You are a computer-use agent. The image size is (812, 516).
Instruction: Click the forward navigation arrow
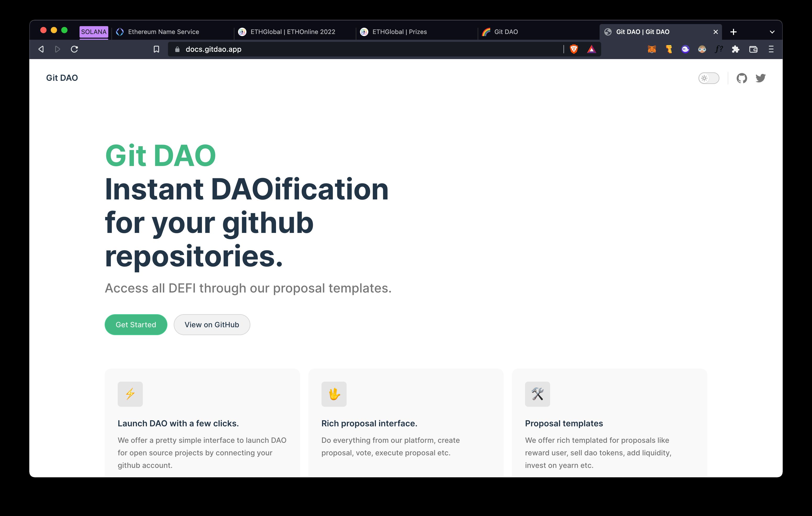pyautogui.click(x=58, y=49)
